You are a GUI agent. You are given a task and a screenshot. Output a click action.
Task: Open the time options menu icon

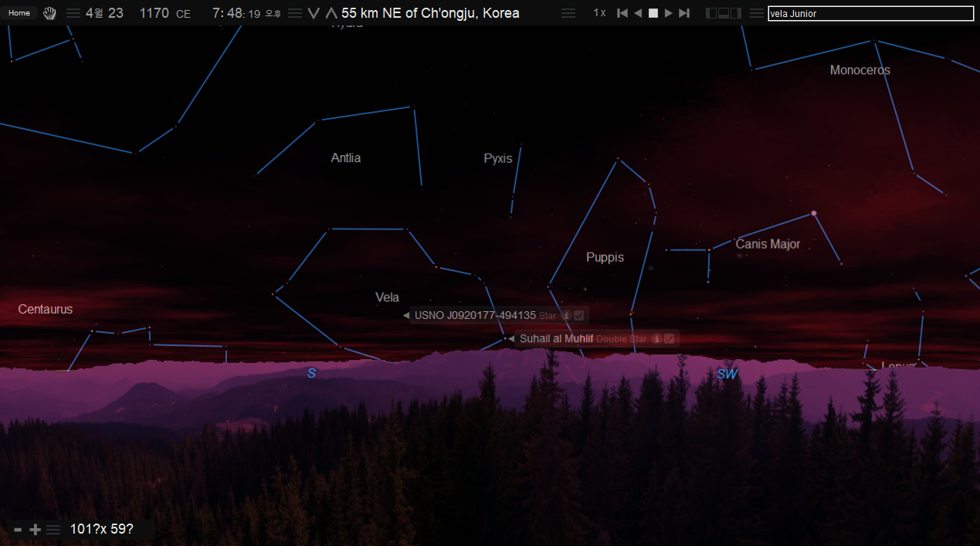tap(295, 13)
